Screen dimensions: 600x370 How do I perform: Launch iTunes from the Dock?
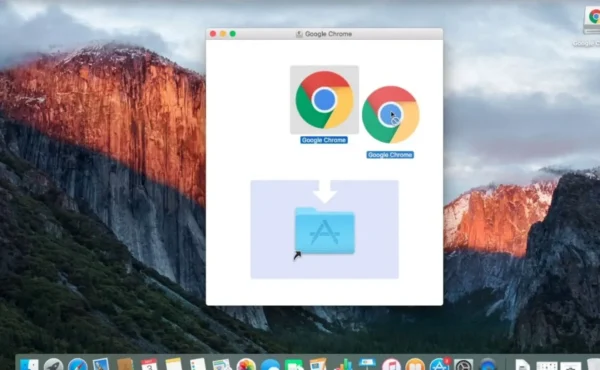tap(391, 364)
